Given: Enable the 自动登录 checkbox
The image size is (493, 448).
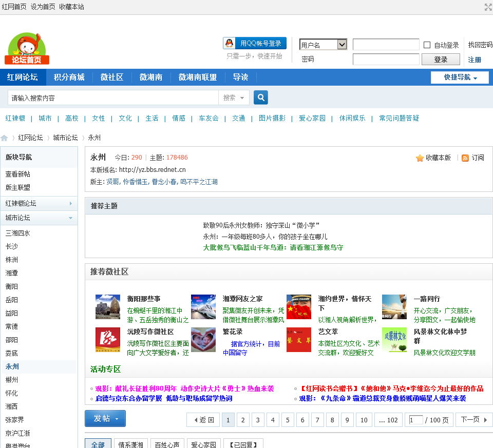Looking at the screenshot, I should click(x=427, y=45).
